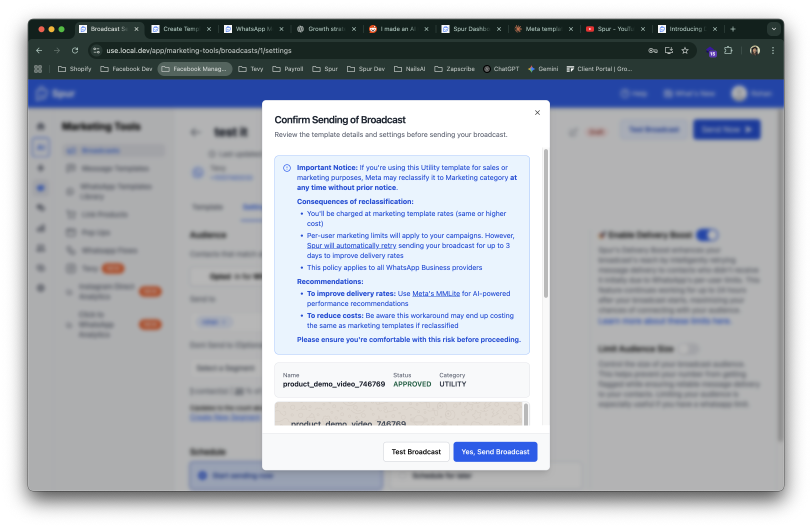Switch to the Growth strat tab
The height and width of the screenshot is (528, 812).
click(x=327, y=29)
